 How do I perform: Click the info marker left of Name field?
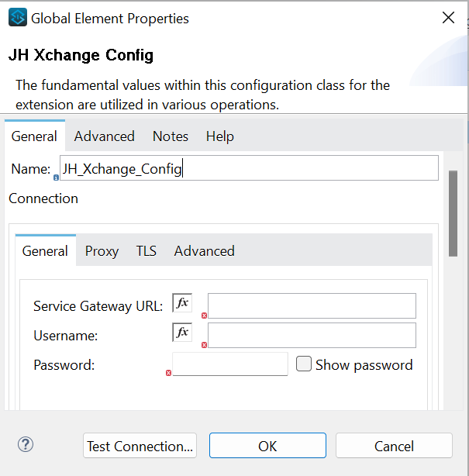pyautogui.click(x=56, y=178)
